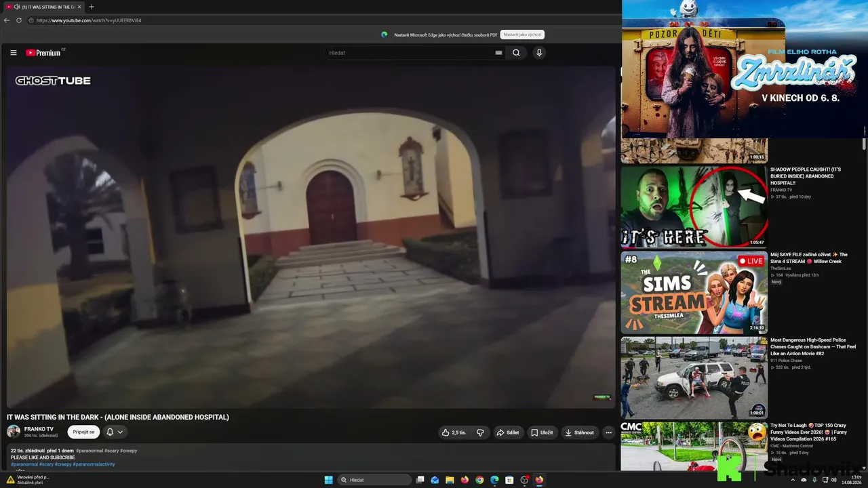Open 'Můj SAVE FILE začíná ožívat' stream title

[809, 258]
